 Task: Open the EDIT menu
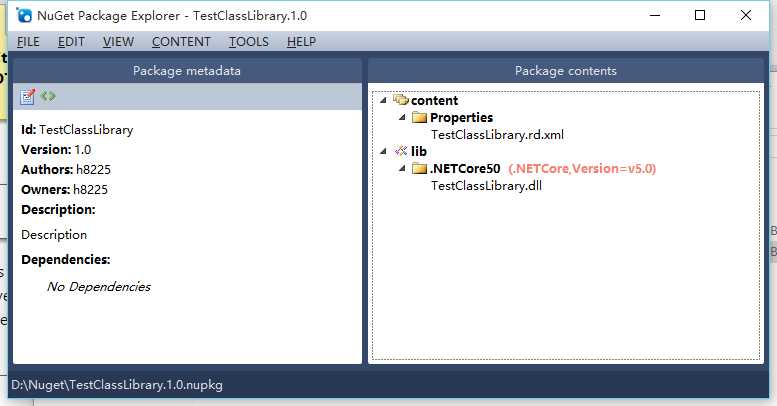71,42
